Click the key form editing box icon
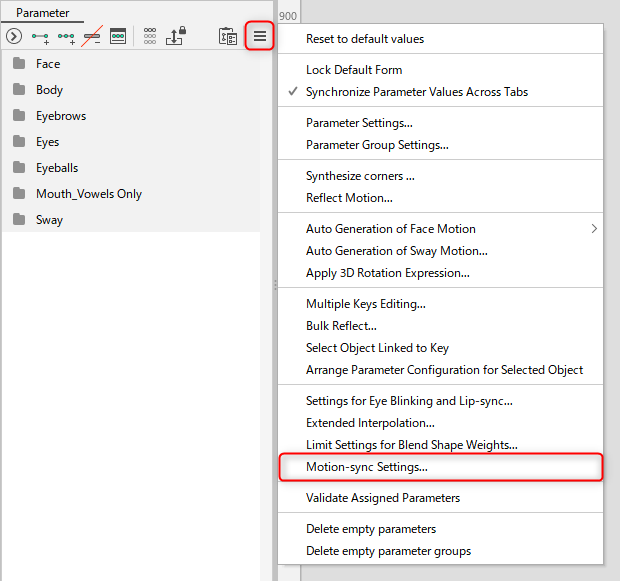 [118, 36]
